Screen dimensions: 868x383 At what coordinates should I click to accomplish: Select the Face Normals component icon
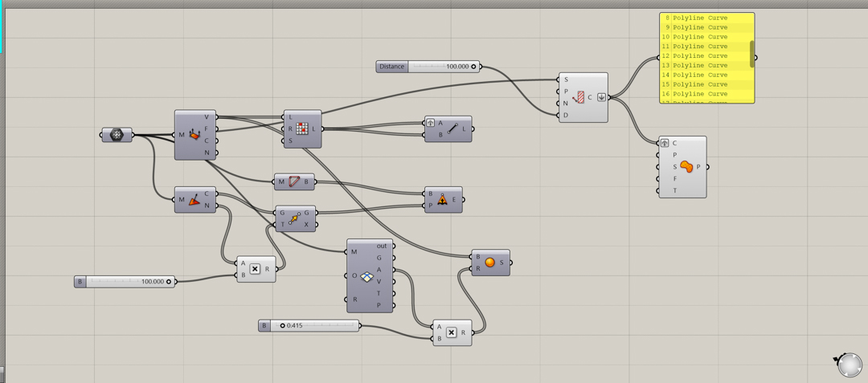click(194, 200)
